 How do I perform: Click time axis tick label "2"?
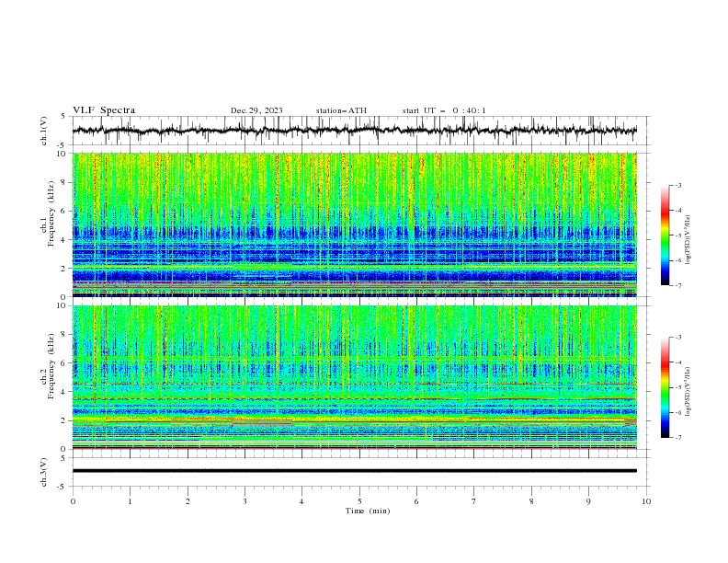[188, 501]
